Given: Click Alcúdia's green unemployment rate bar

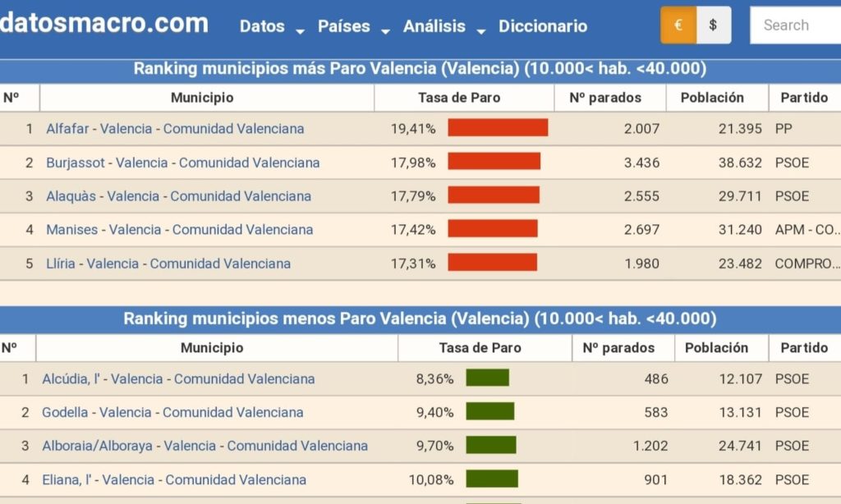Looking at the screenshot, I should pos(487,378).
